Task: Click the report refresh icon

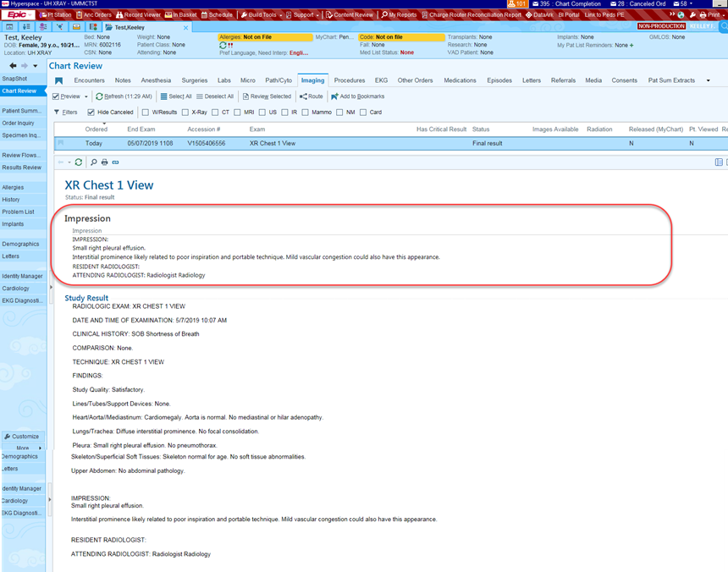Action: point(79,162)
